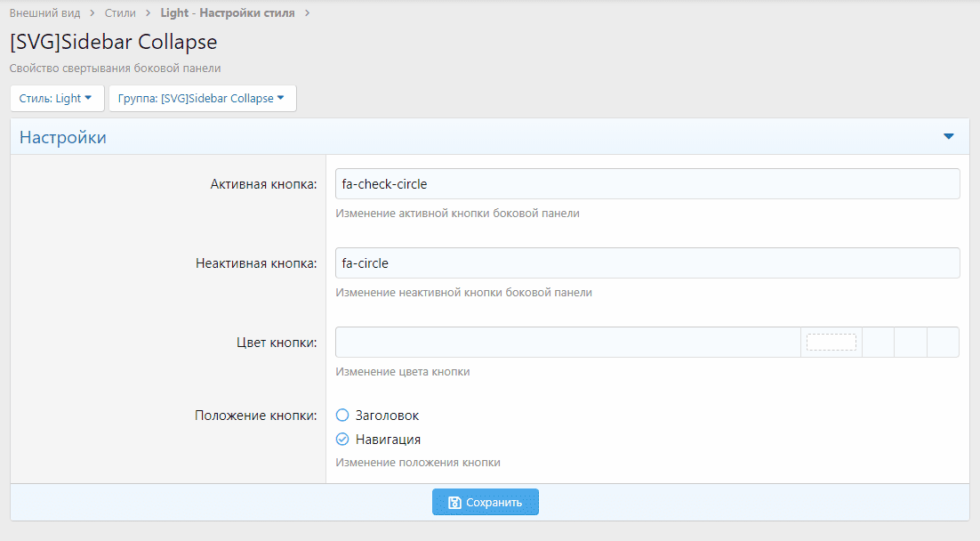The image size is (980, 541).
Task: Click the Настройки panel header title
Action: tap(63, 138)
